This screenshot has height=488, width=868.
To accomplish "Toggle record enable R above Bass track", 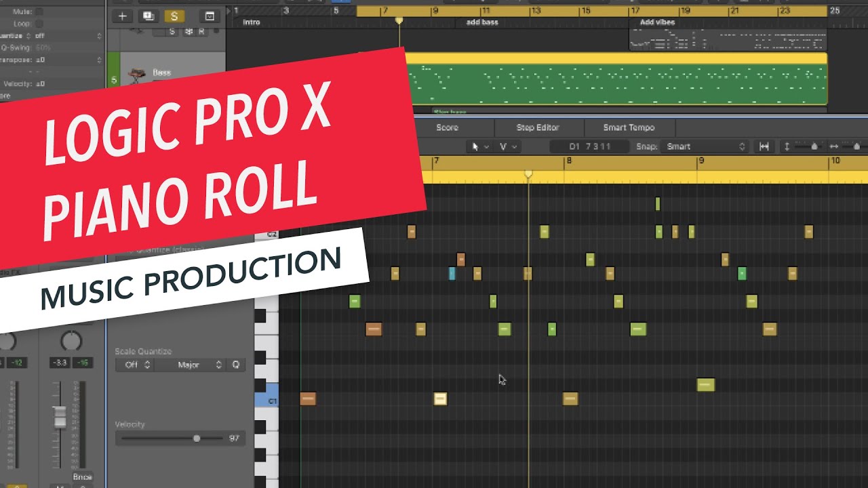I will pyautogui.click(x=201, y=31).
